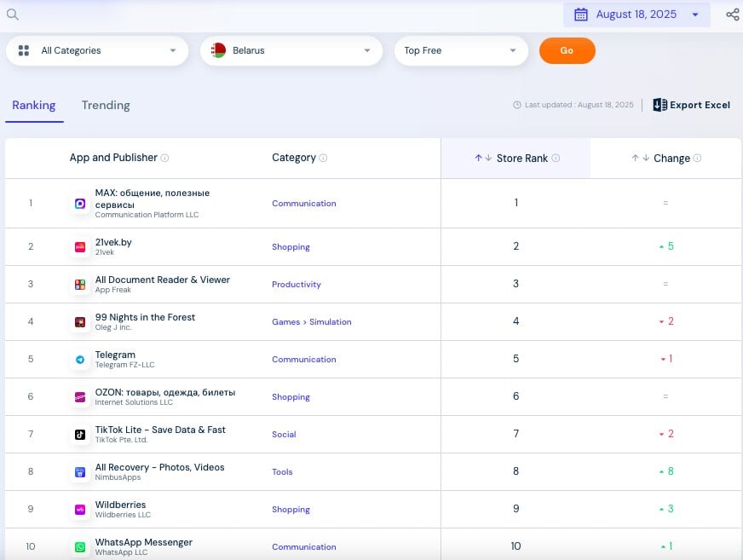The height and width of the screenshot is (560, 743).
Task: Open the 99 Nights in the Forest link
Action: [145, 317]
